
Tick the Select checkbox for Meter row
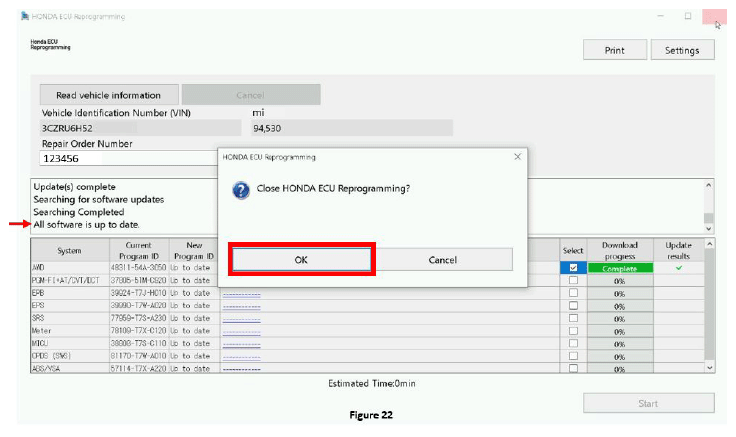pos(572,329)
